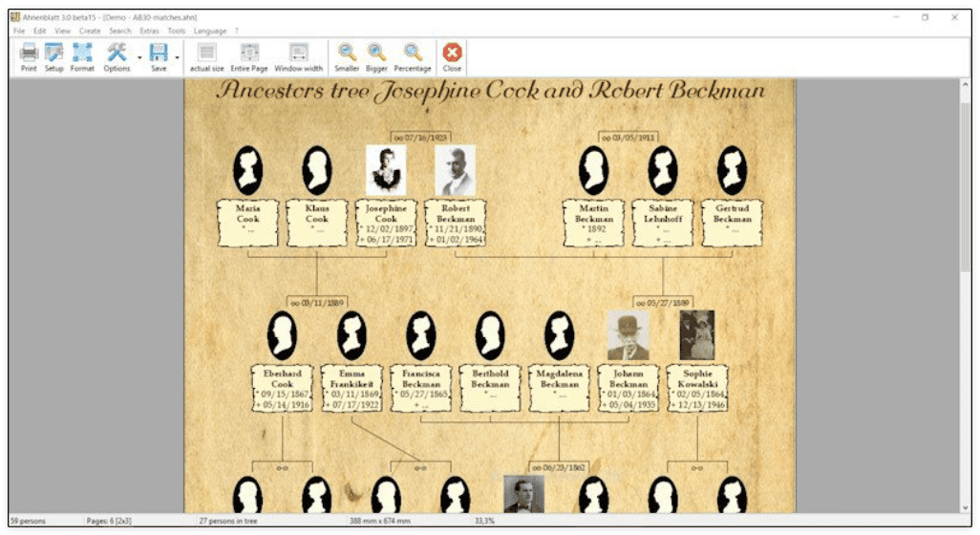Screen dimensions: 980x535
Task: Select Maria Cook silhouette portrait
Action: [248, 170]
